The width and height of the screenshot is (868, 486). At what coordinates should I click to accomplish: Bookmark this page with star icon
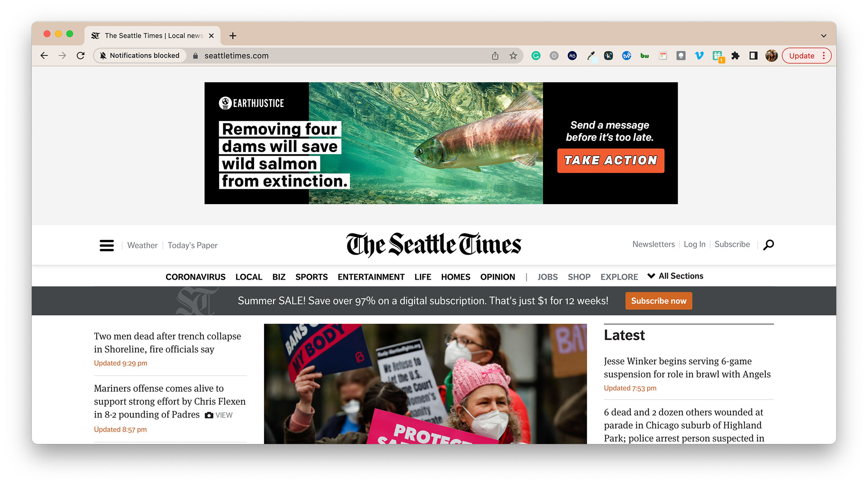click(x=513, y=56)
